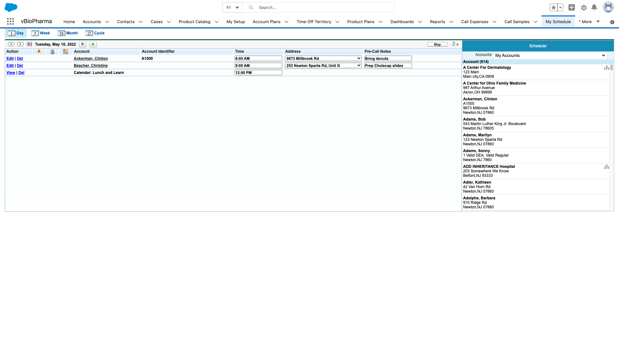Open address dropdown for Ackerman, Clinton
Screen dimensions: 619x364
coord(323,59)
